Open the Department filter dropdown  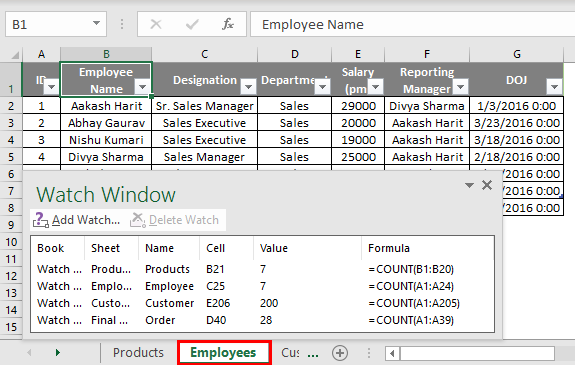click(323, 87)
